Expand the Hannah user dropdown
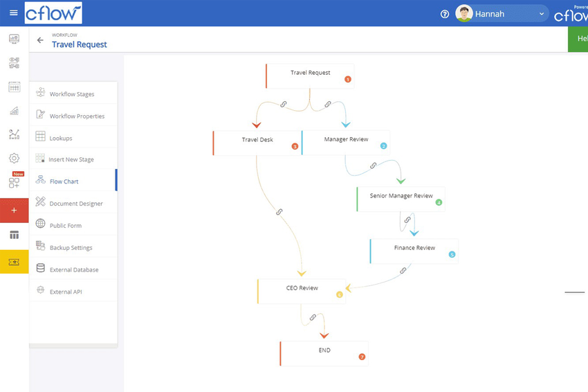 tap(541, 14)
